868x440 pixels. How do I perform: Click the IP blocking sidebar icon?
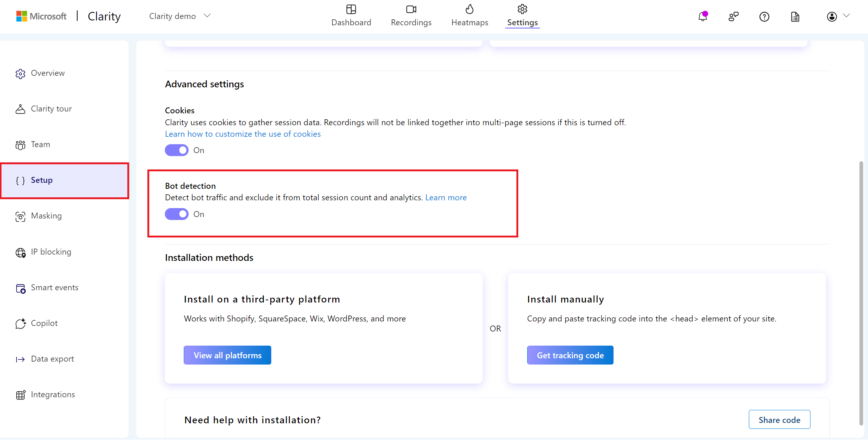tap(21, 252)
